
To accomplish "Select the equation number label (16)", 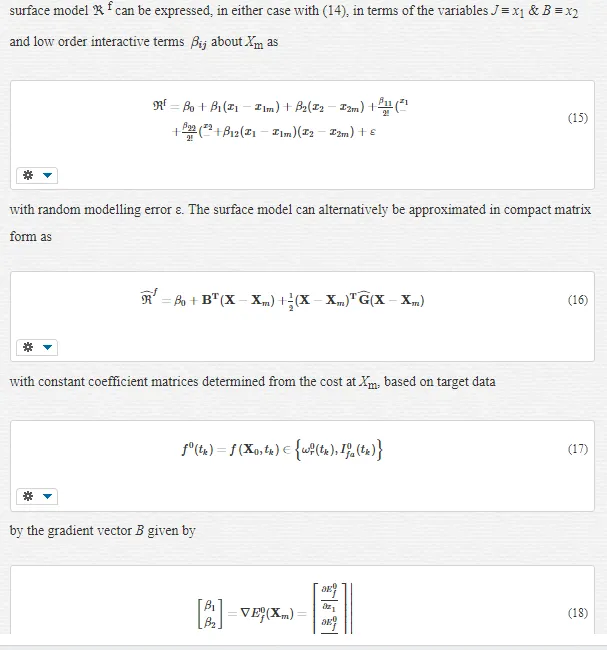I will (578, 300).
